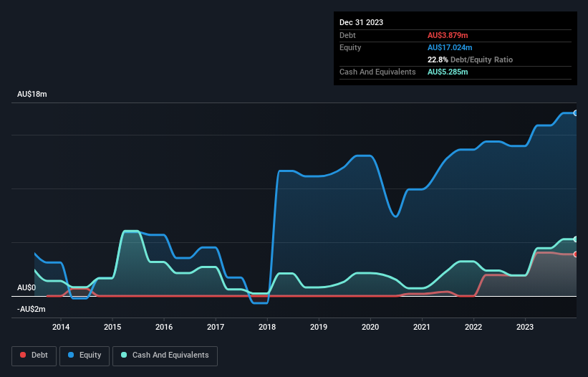The height and width of the screenshot is (377, 588).
Task: Click the 2023 x-axis label
Action: 525,327
